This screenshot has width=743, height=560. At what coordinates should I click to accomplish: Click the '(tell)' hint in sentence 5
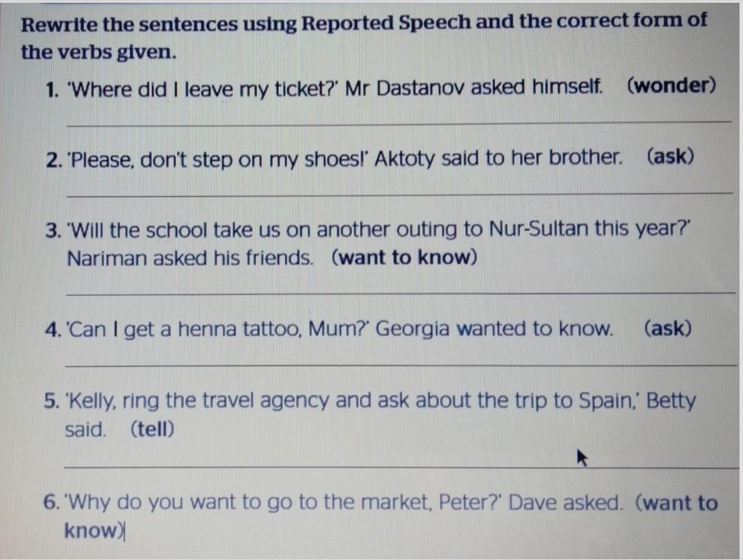pyautogui.click(x=152, y=430)
